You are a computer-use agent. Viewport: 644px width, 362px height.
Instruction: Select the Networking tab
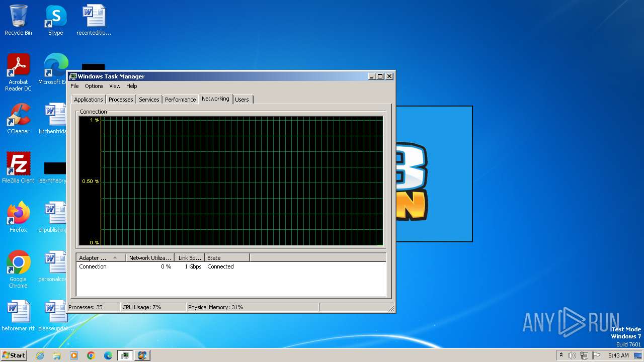click(215, 99)
